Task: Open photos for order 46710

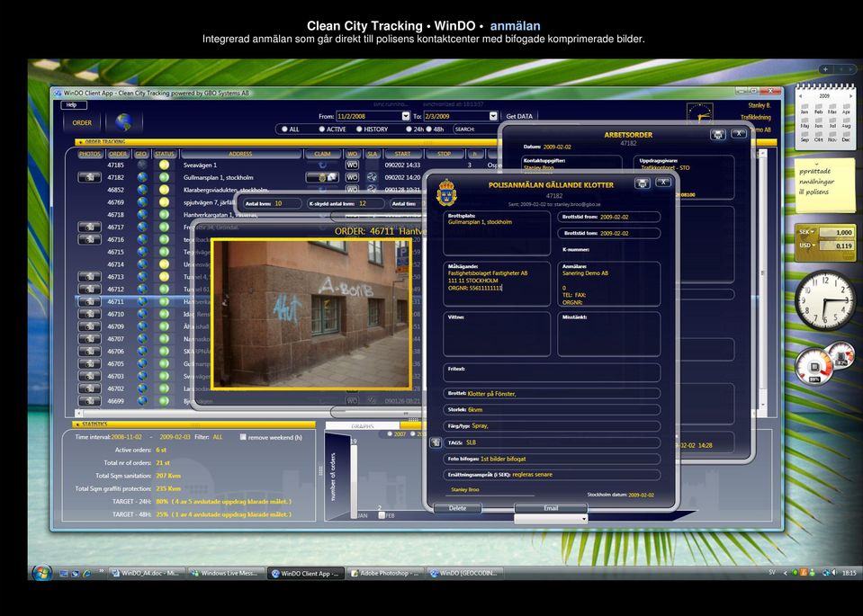Action: pos(89,314)
